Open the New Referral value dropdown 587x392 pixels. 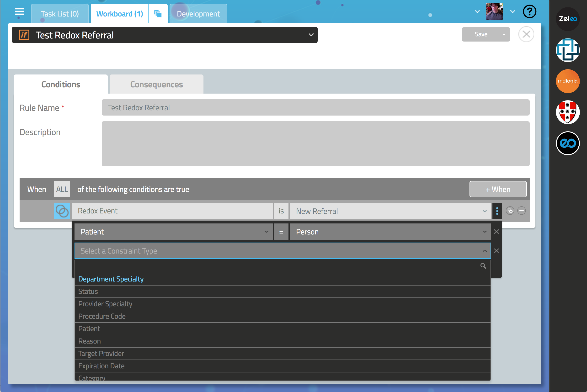click(390, 211)
